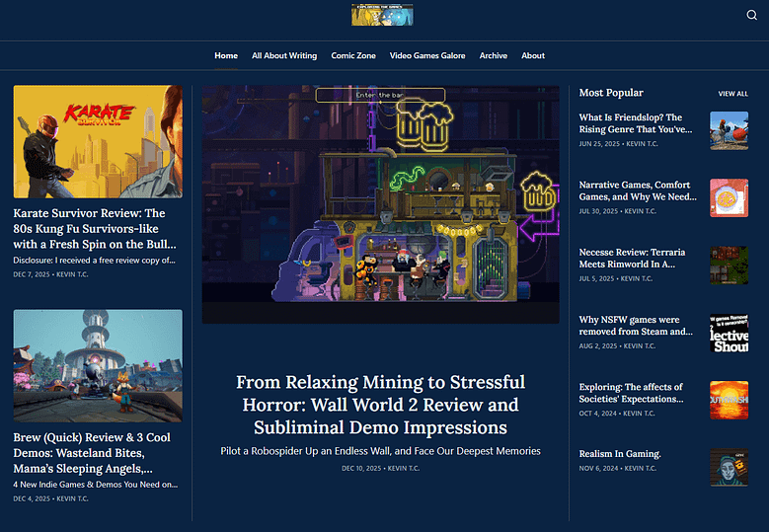
Task: Open the Narrative Games pink thumbnail
Action: pyautogui.click(x=730, y=197)
